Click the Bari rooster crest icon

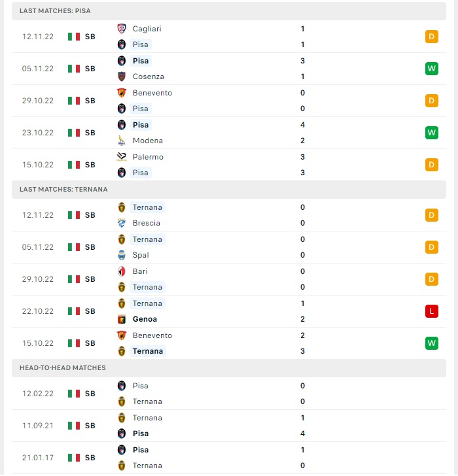pos(122,271)
